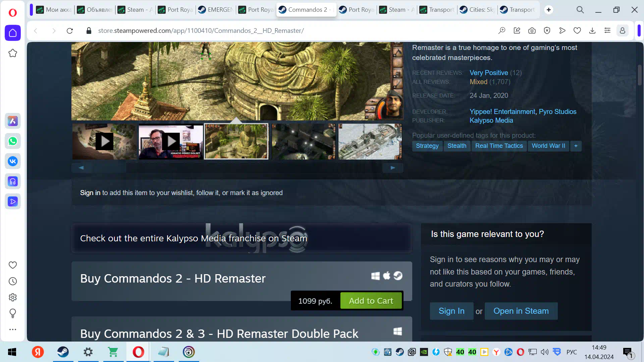644x362 pixels.
Task: Open publisher Kalypso Media page
Action: tap(491, 120)
